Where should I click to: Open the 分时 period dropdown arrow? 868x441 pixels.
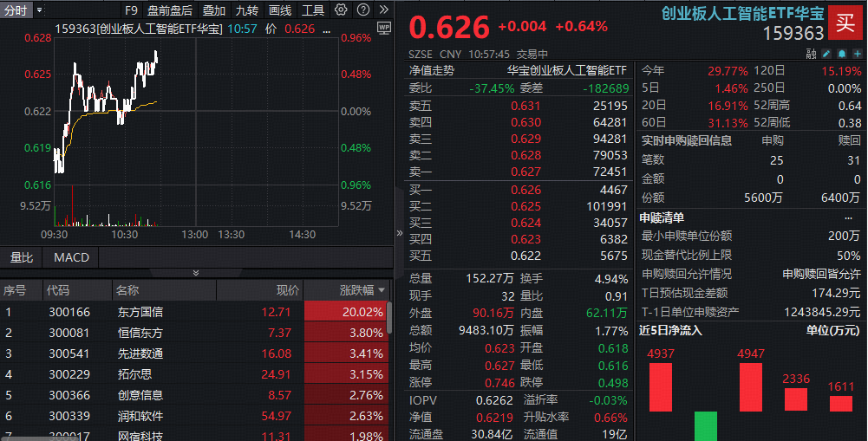pos(39,10)
